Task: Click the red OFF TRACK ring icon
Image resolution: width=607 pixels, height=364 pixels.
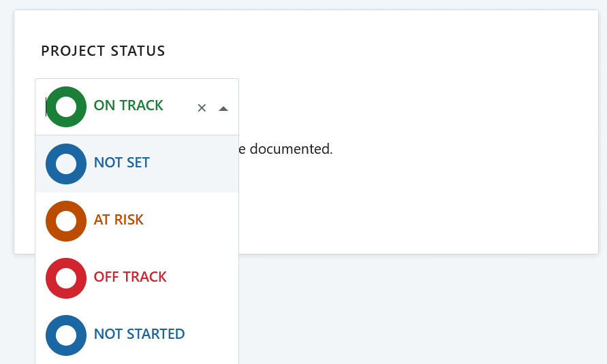Action: click(66, 278)
